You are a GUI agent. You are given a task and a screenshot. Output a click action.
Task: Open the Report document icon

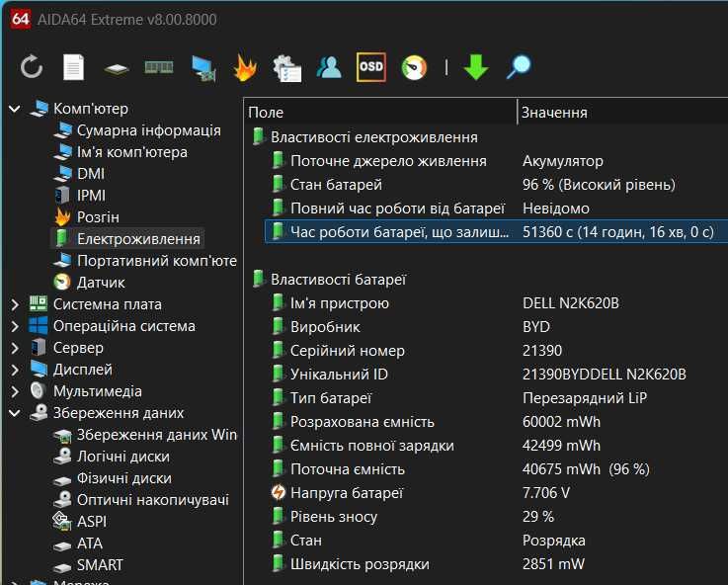click(x=73, y=68)
